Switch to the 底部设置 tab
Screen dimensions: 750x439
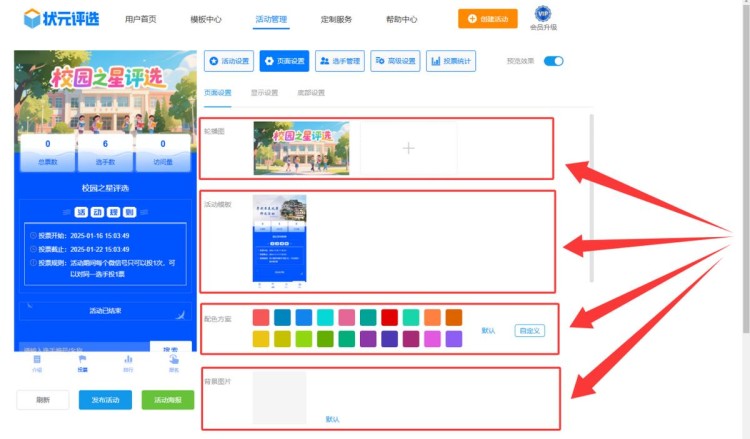[x=311, y=93]
